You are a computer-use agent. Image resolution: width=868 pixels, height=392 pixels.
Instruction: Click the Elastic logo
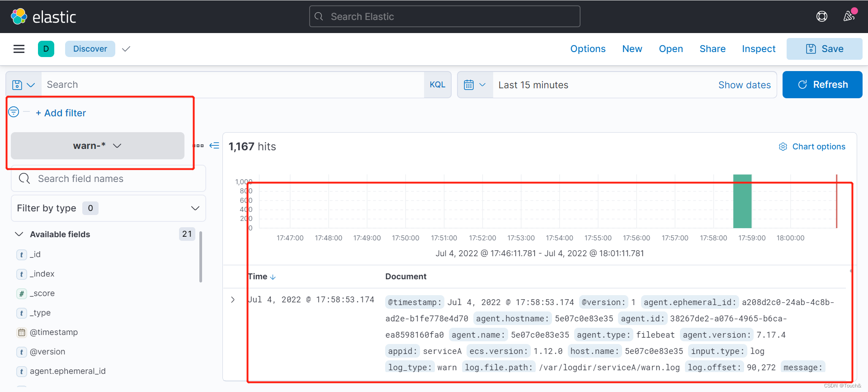(43, 17)
